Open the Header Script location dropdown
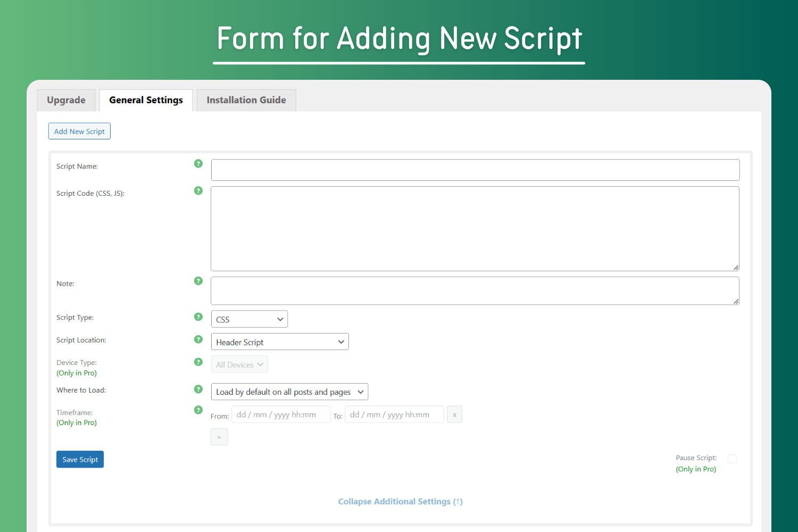 (x=280, y=342)
